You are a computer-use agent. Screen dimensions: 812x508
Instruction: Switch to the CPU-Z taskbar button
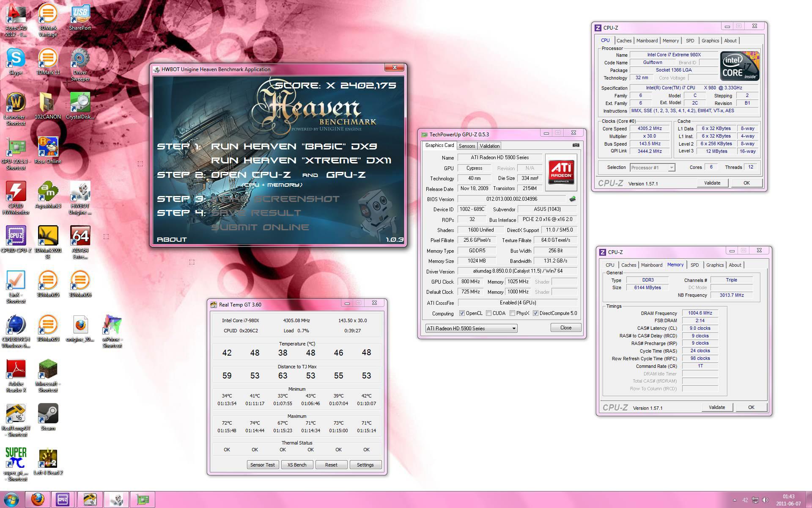63,500
